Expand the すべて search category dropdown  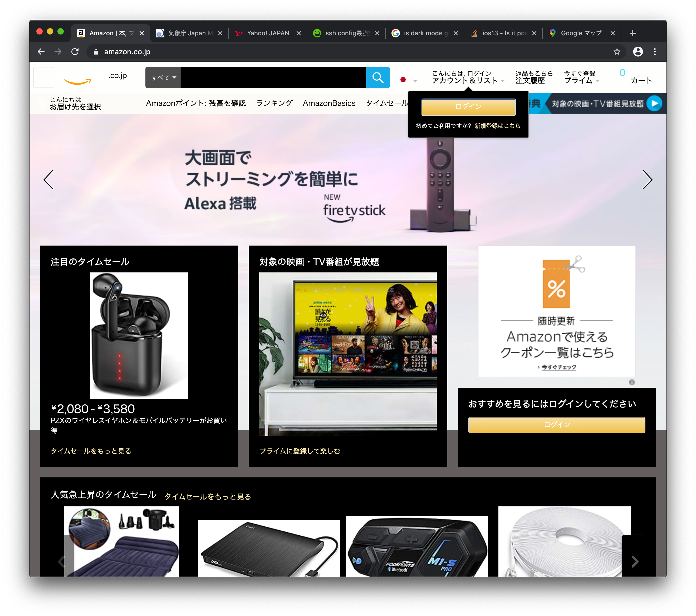click(x=163, y=78)
